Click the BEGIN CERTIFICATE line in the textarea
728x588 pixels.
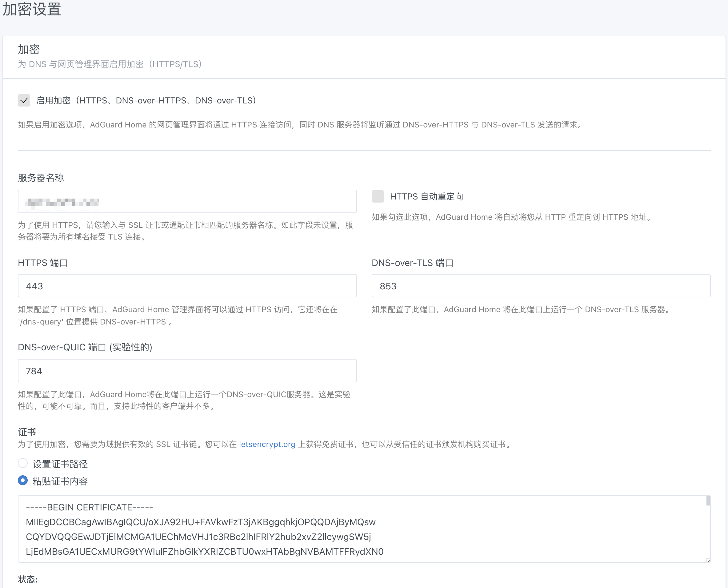pos(89,507)
